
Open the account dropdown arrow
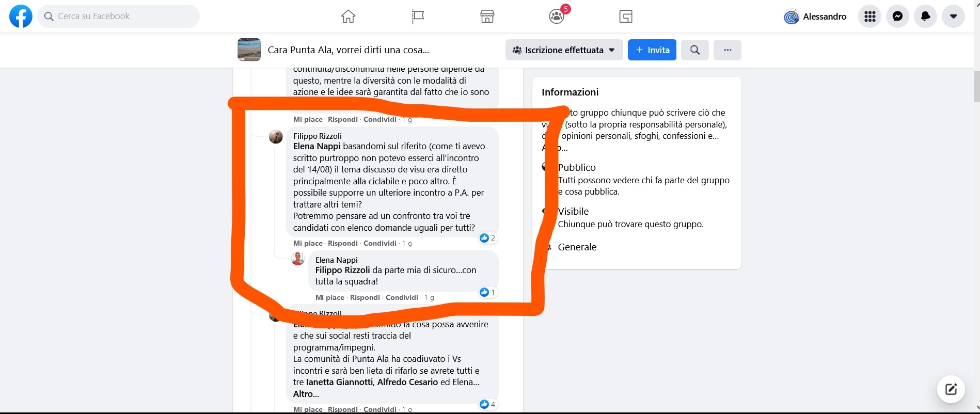(954, 17)
